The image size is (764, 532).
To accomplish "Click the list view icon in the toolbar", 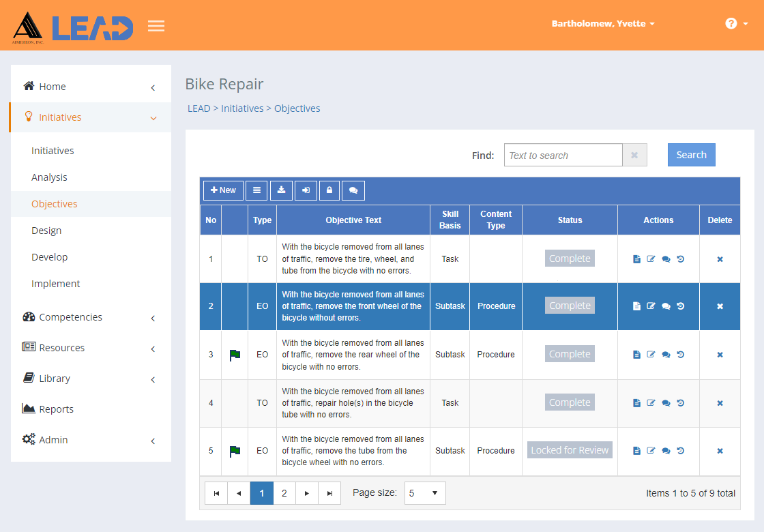I will tap(256, 190).
